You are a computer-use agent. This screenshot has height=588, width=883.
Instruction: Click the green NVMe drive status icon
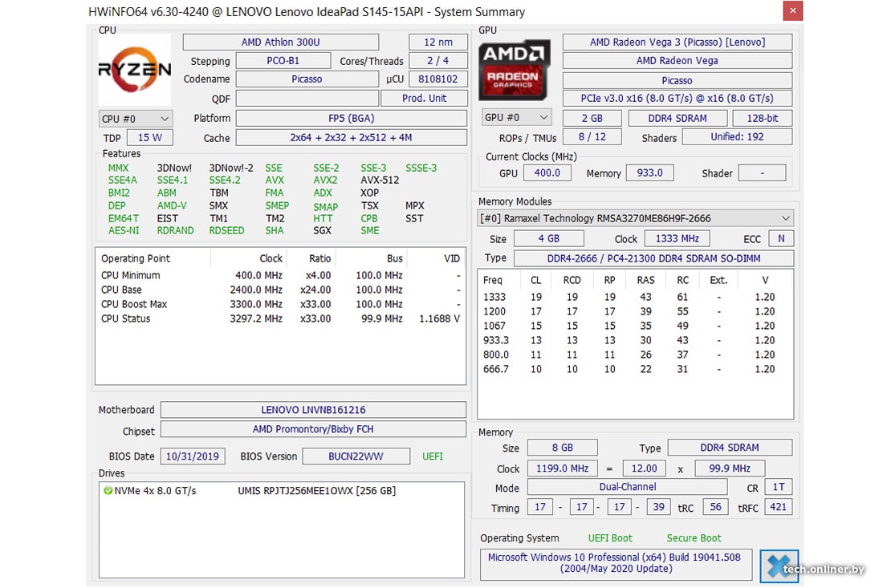108,490
